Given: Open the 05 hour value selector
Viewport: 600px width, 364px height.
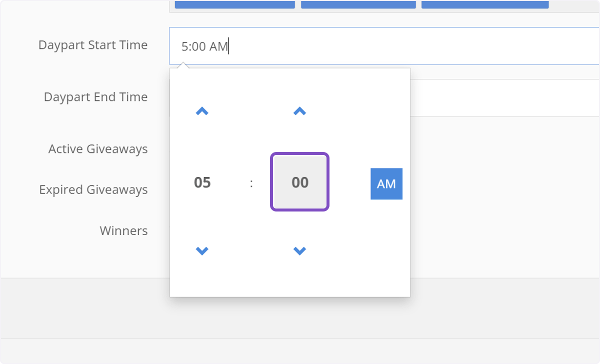Looking at the screenshot, I should [x=202, y=182].
